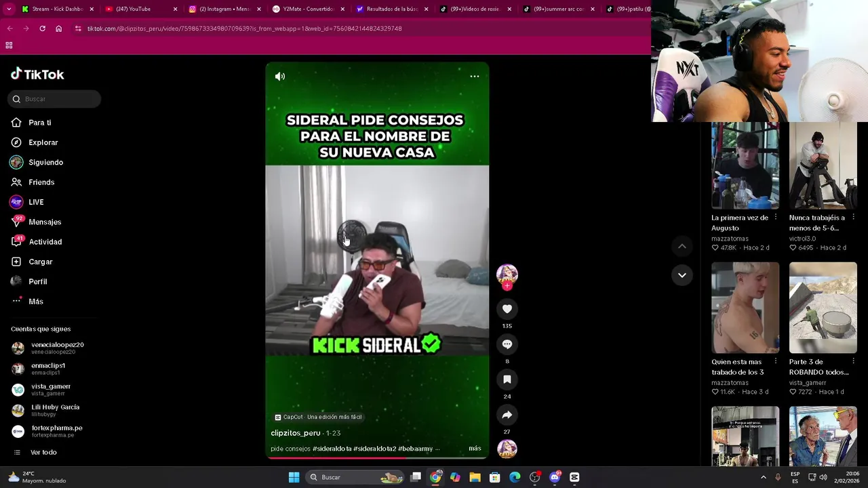This screenshot has width=868, height=488.
Task: Click the Buscar search field in TikTok
Action: coord(54,99)
